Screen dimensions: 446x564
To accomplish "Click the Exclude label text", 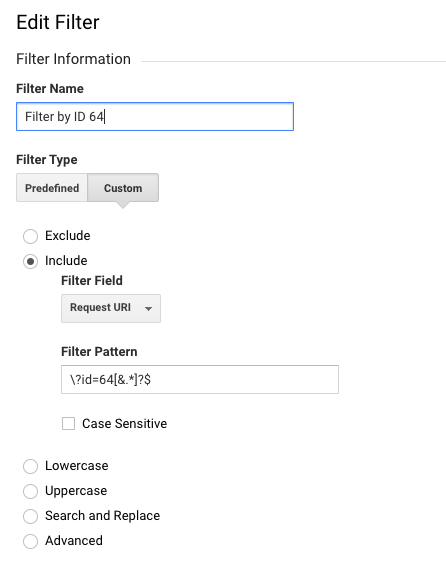I will [68, 236].
